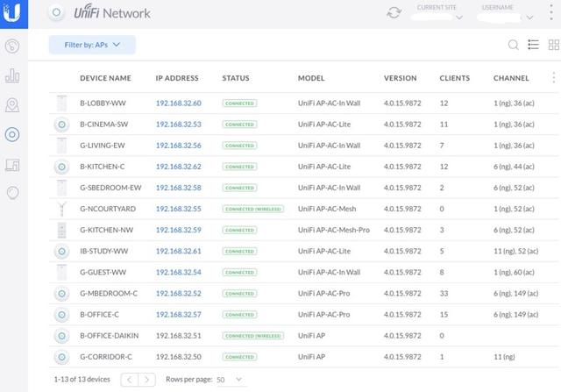Open the Statistics bar chart icon
Viewport: 561px width, 392px height.
[12, 75]
